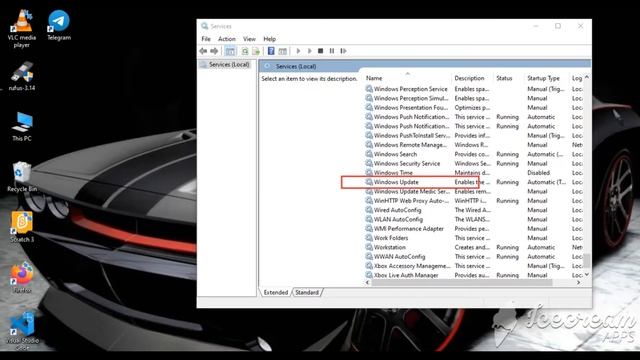The width and height of the screenshot is (640, 360).
Task: Toggle the Show/Hide Action Pane icon
Action: [282, 51]
